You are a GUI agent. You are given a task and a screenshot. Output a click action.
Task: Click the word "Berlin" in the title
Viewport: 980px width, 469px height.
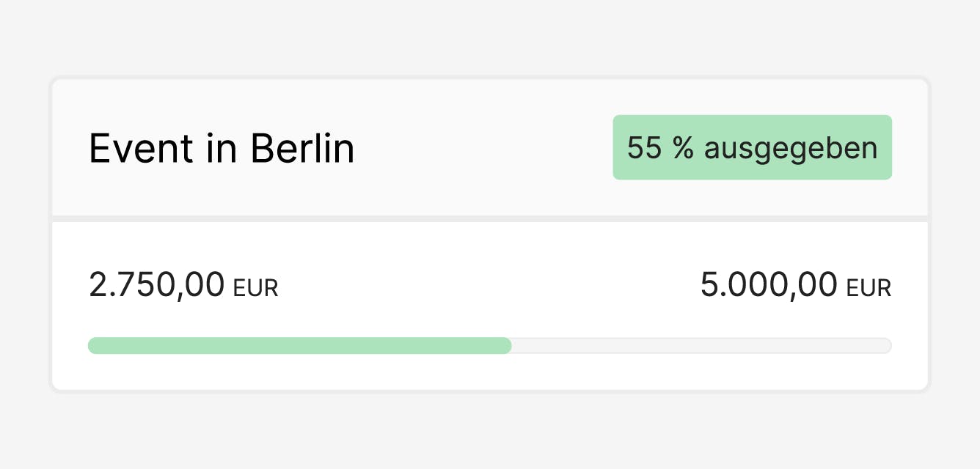[302, 149]
